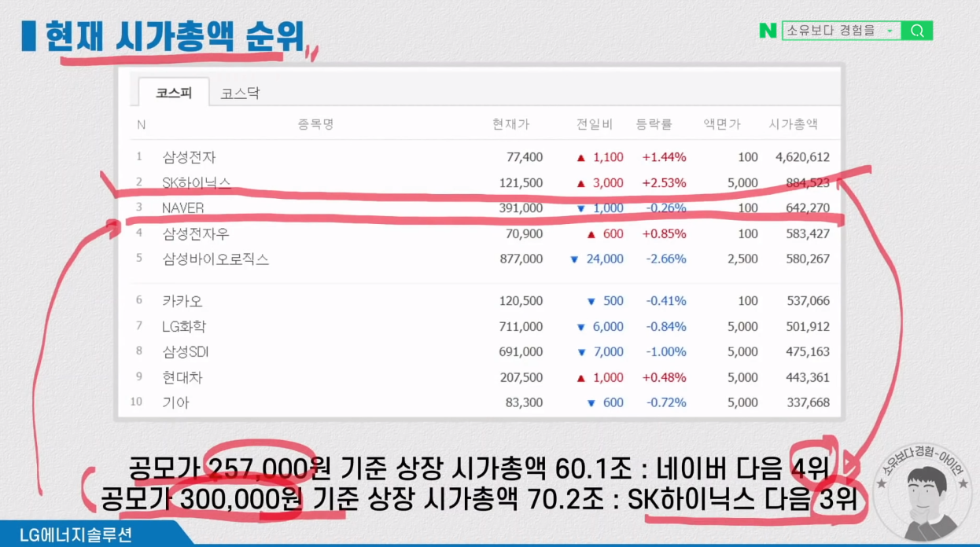
Task: Click the 시가총액 column header
Action: 793,124
